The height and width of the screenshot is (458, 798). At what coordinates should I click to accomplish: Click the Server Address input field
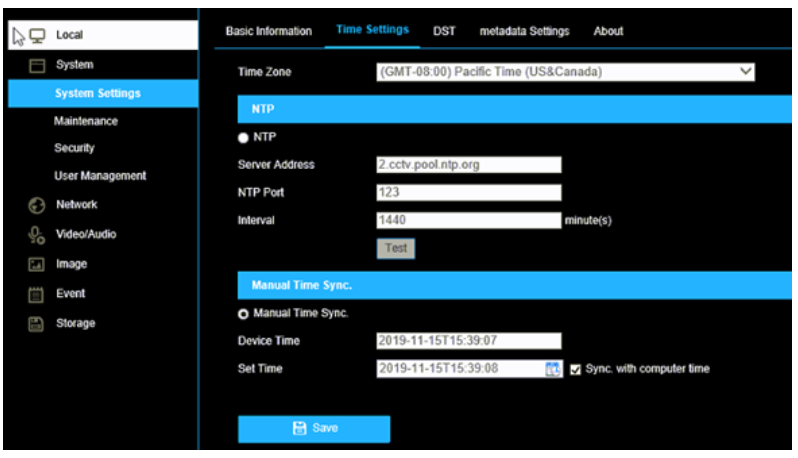click(x=469, y=165)
